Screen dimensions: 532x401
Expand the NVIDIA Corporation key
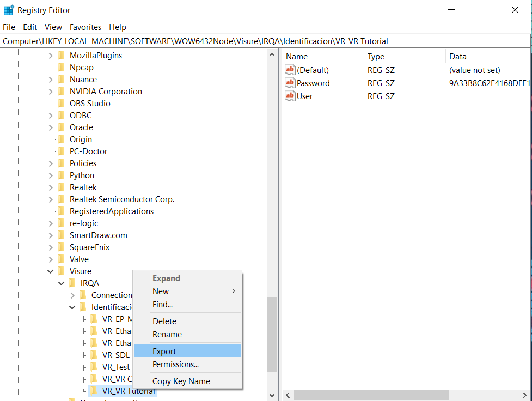pos(51,92)
